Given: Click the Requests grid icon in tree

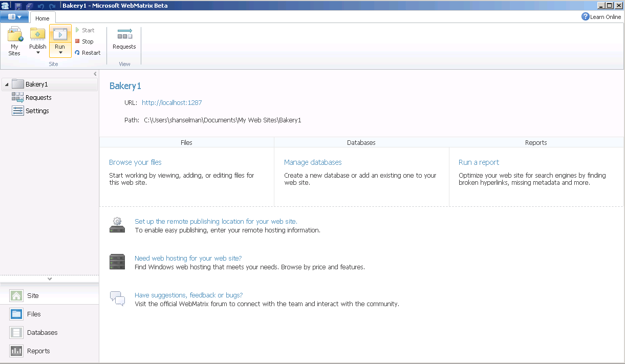Looking at the screenshot, I should pos(18,97).
